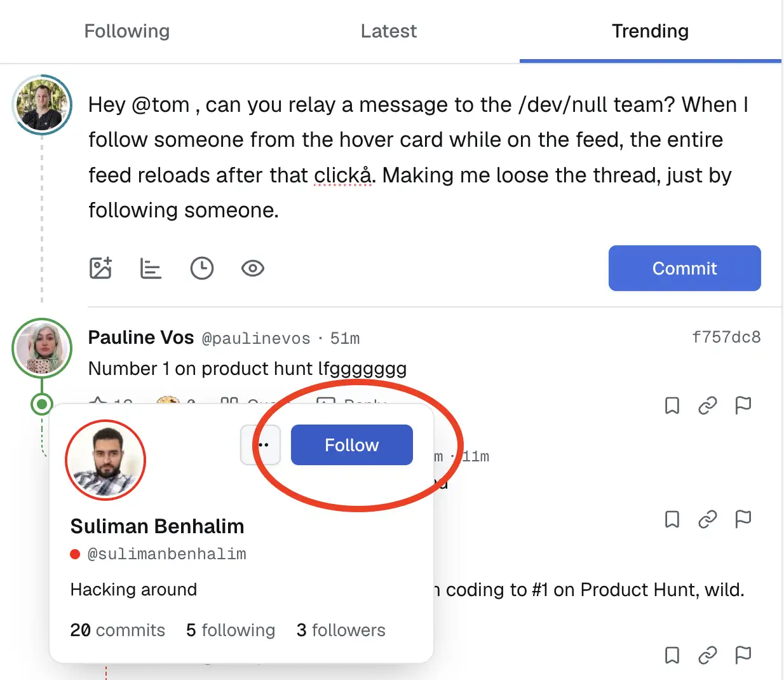Click the schedule clock icon
784x680 pixels.
(x=202, y=268)
